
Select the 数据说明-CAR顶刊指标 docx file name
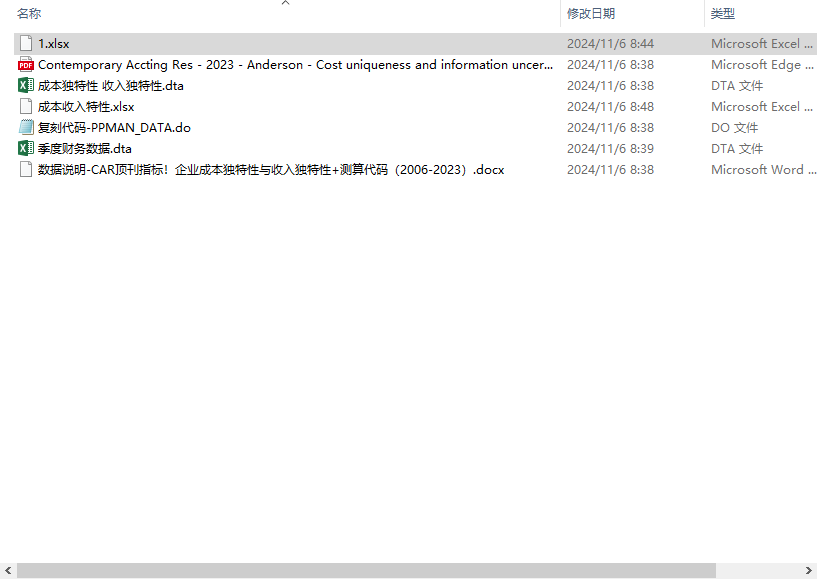[x=271, y=170]
